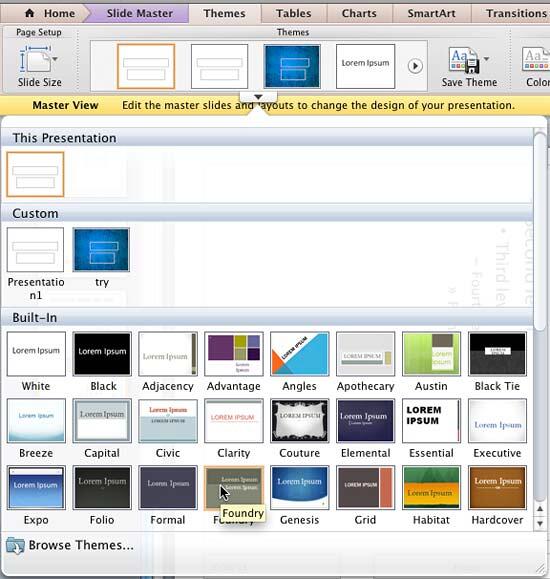Image resolution: width=550 pixels, height=579 pixels.
Task: Choose the custom Presentation1 theme
Action: pos(35,250)
